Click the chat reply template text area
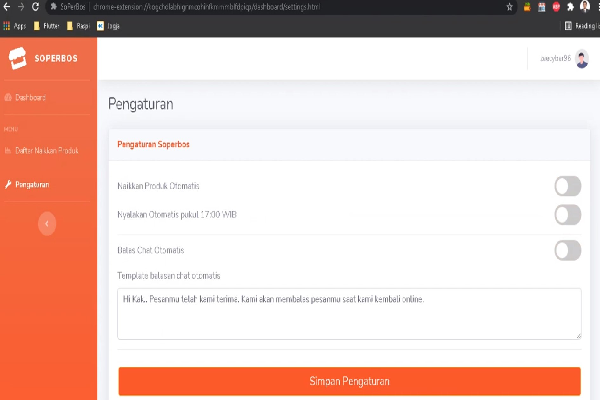The height and width of the screenshot is (400, 600). coord(349,314)
